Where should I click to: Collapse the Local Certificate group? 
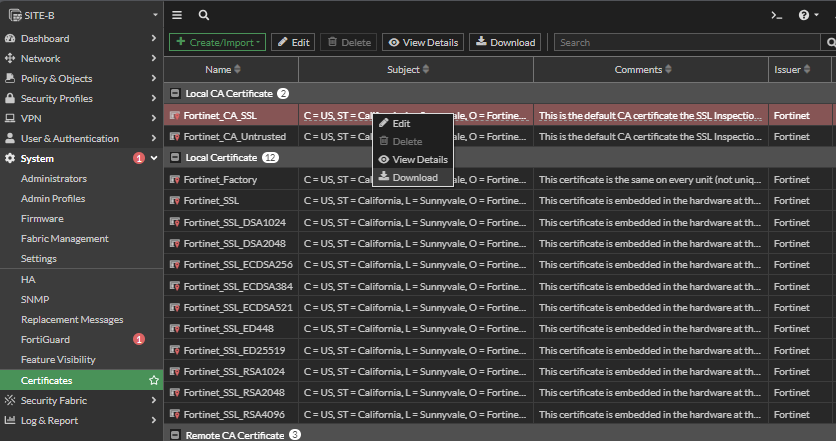click(175, 158)
